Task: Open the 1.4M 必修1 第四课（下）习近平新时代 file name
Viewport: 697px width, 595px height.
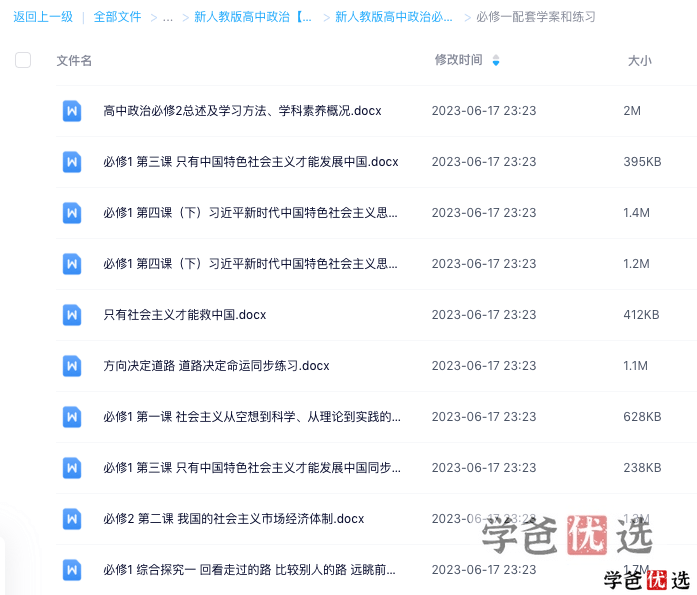Action: tap(250, 213)
